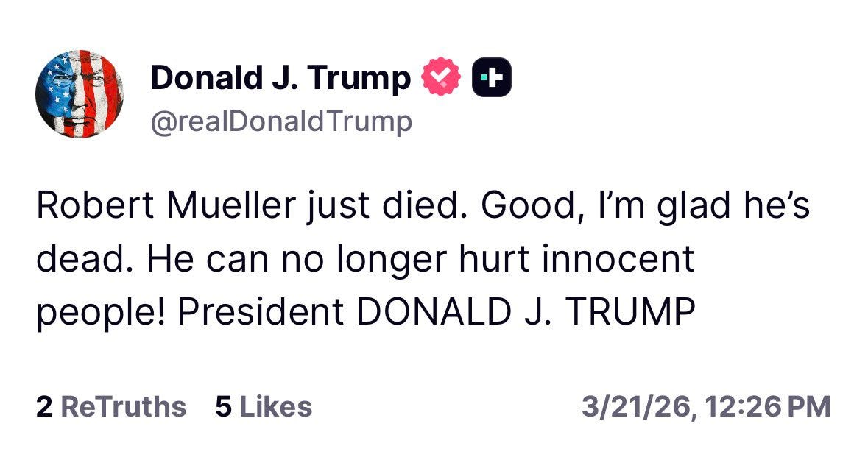Image resolution: width=868 pixels, height=460 pixels.
Task: Select the number 2 before ReTruths
Action: tap(44, 407)
